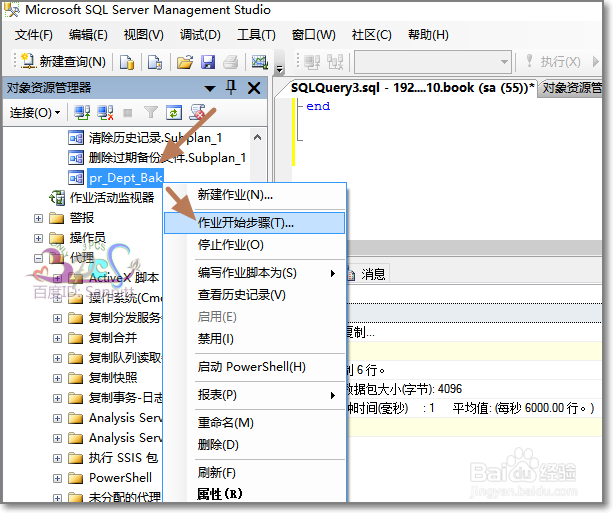Expand the 复制快照 folder
This screenshot has height=513, width=613.
click(x=57, y=378)
